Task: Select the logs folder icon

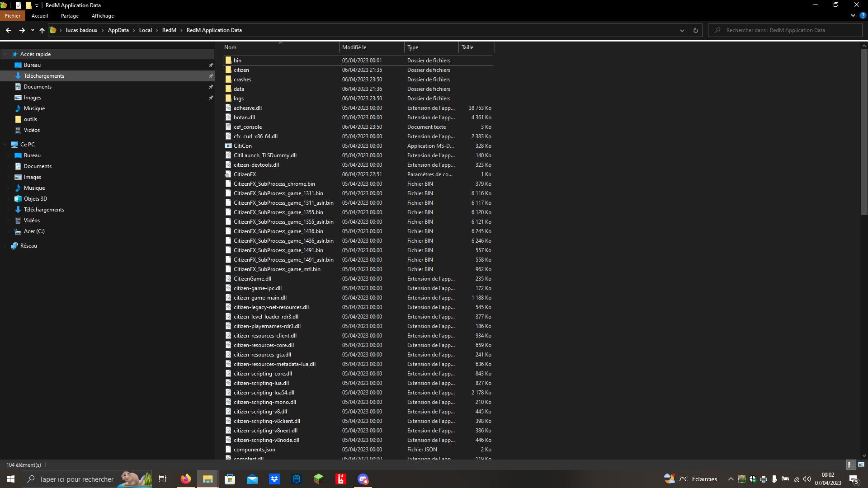Action: [228, 98]
